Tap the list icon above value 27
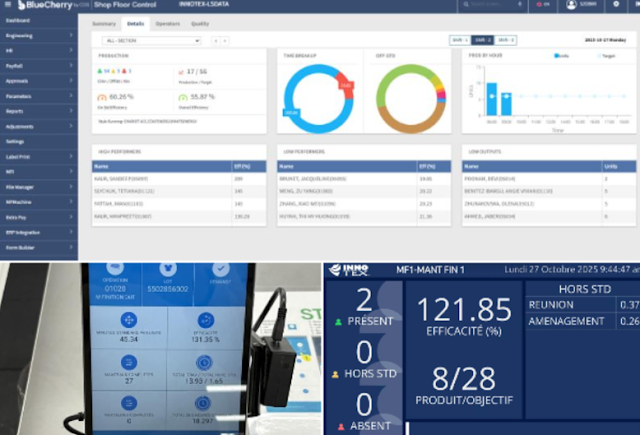This screenshot has height=435, width=640. pos(129,362)
